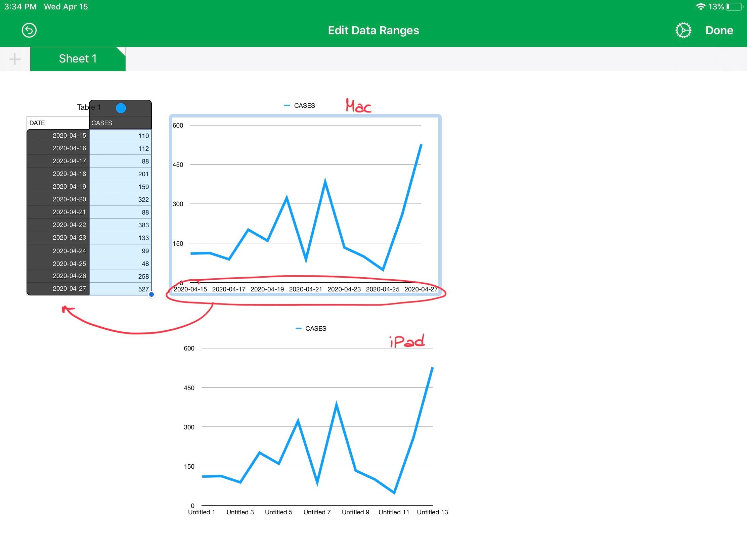Click Done to finish editing ranges

point(719,30)
